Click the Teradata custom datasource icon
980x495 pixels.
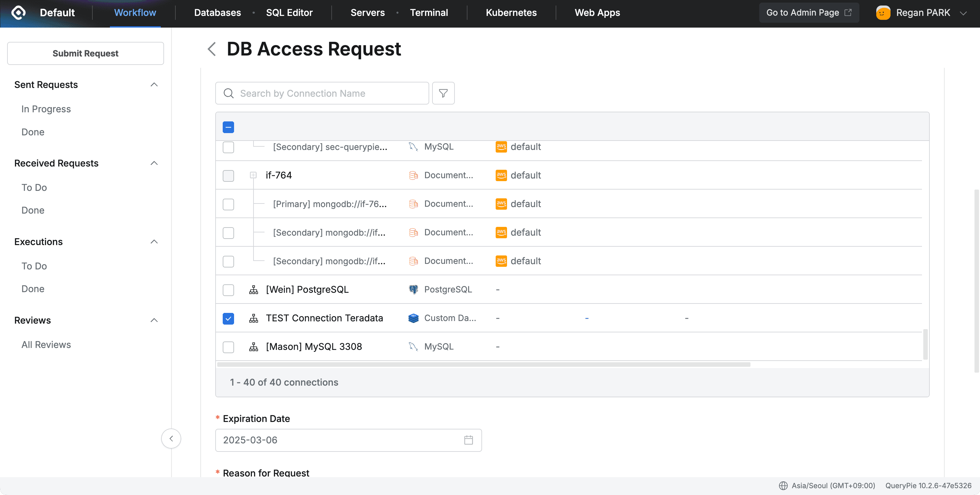pos(413,318)
